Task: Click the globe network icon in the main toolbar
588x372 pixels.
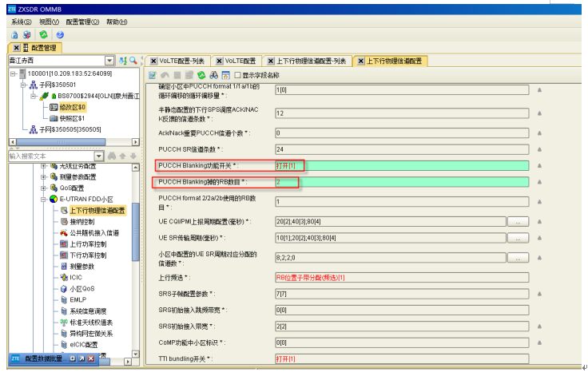Action: click(26, 35)
